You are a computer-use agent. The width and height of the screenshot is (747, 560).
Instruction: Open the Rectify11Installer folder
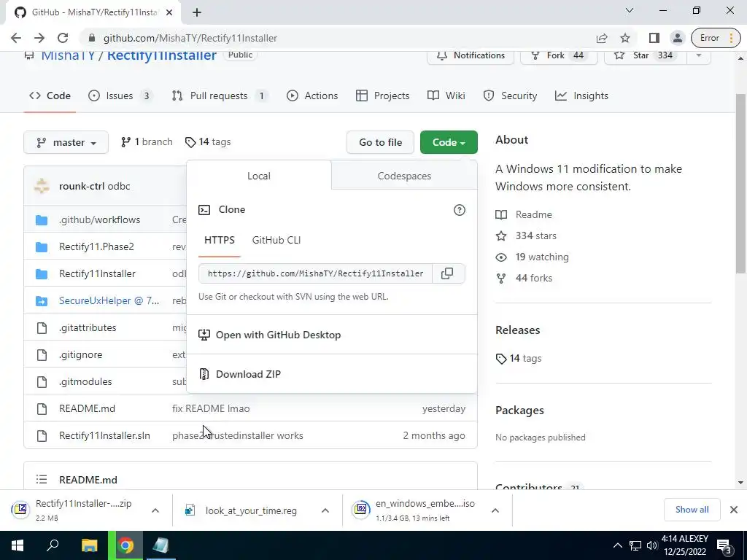click(x=97, y=274)
